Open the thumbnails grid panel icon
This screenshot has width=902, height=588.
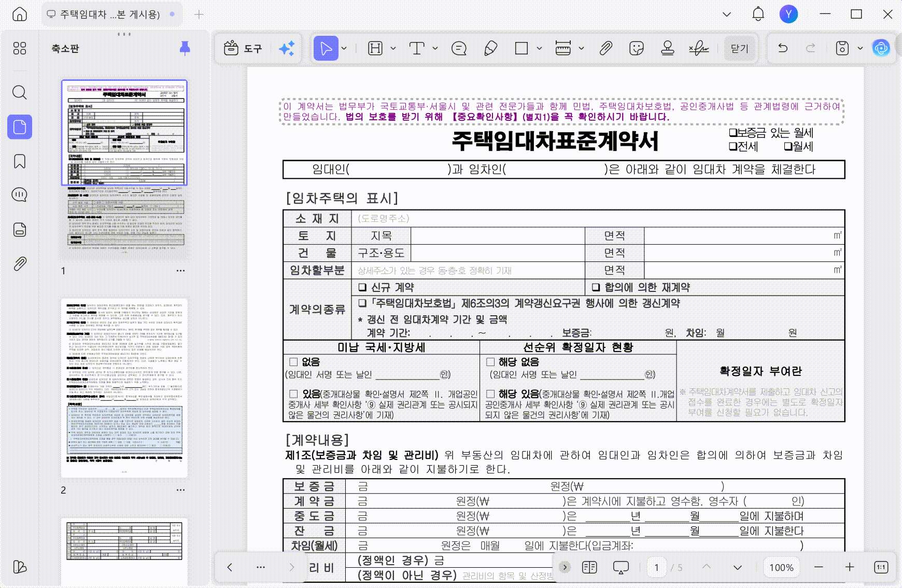[20, 48]
